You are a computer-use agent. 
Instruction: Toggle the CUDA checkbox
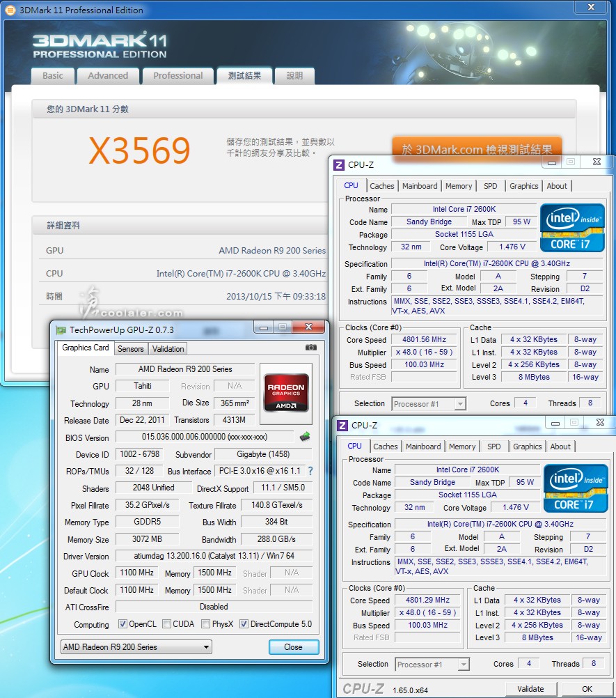(167, 624)
